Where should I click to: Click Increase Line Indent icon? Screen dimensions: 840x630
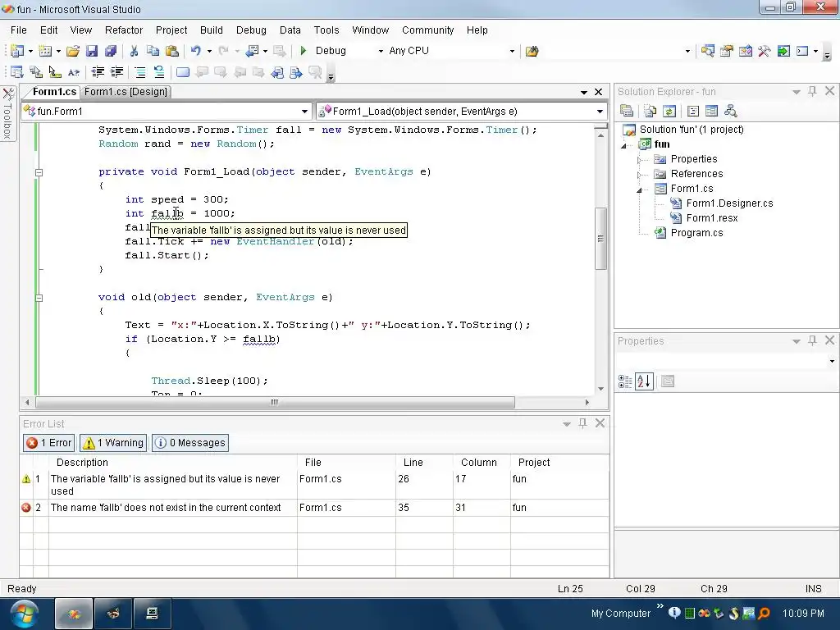(116, 72)
